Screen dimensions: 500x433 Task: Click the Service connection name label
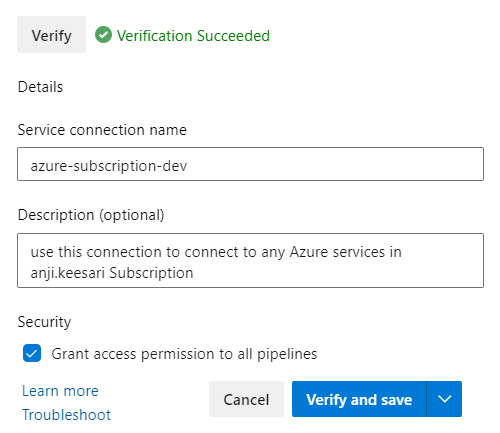coord(102,130)
